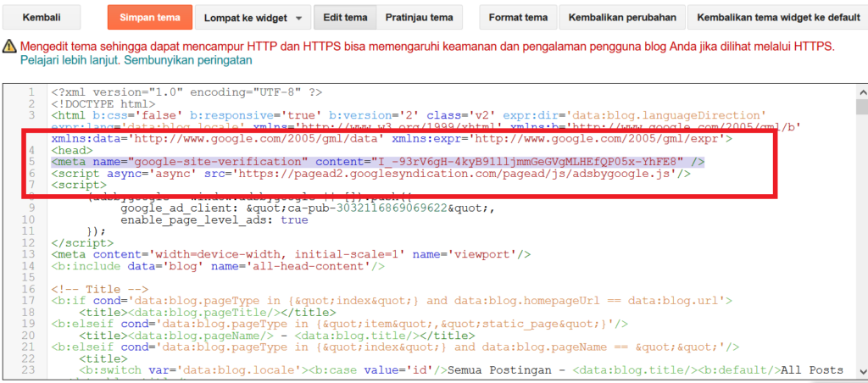Click the editor scrollbar up arrow

click(861, 92)
